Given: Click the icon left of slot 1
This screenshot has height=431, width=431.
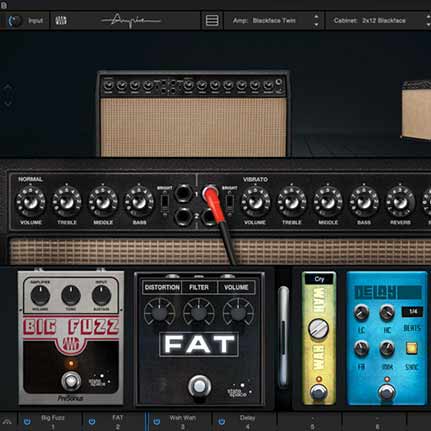Looking at the screenshot, I should click(x=7, y=422).
